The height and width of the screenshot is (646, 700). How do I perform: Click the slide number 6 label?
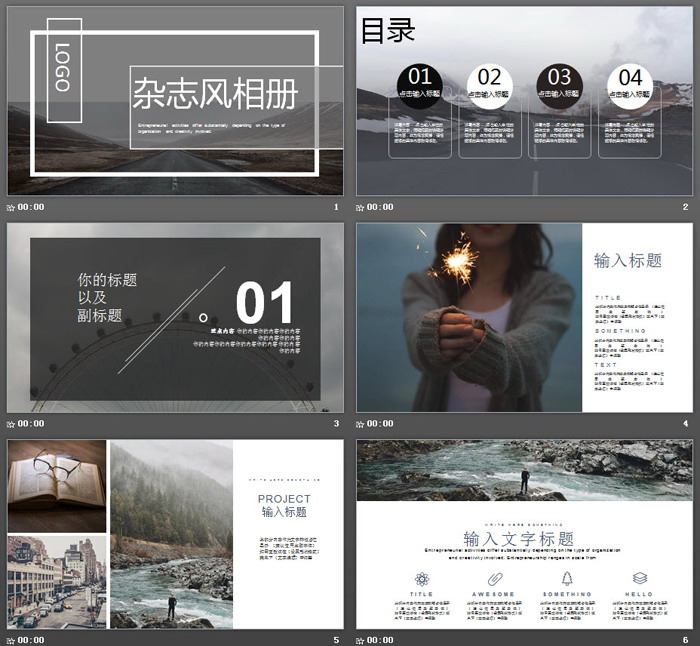point(686,640)
